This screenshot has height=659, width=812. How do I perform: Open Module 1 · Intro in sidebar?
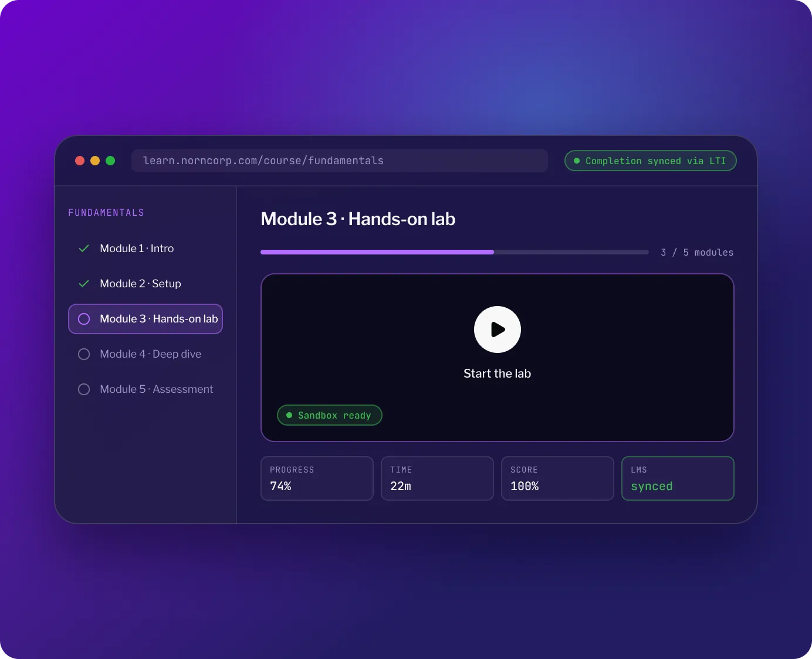pyautogui.click(x=146, y=249)
